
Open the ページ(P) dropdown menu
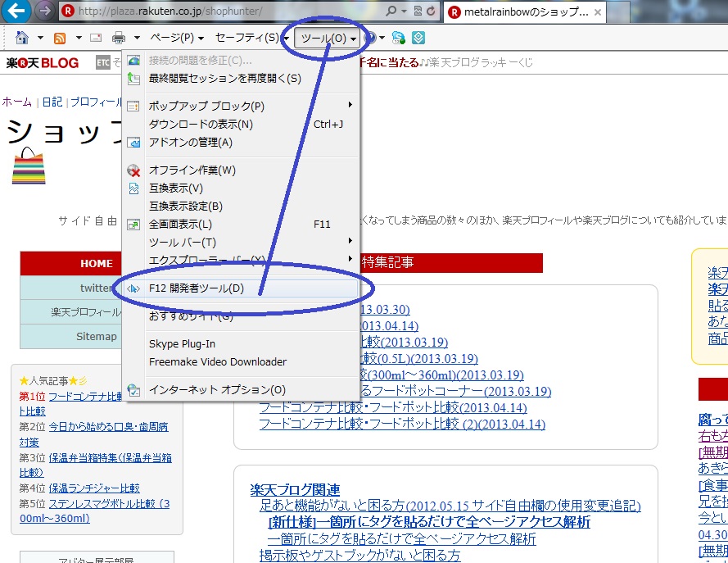176,38
